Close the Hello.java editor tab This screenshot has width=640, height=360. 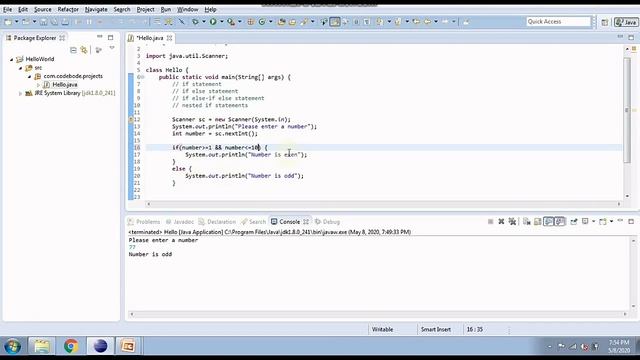(x=169, y=38)
